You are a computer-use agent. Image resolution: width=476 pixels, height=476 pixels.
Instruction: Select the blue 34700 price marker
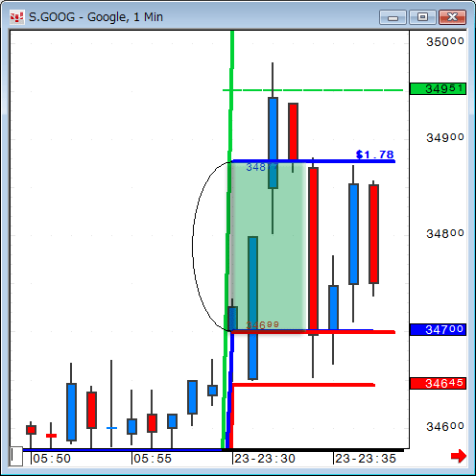pos(438,329)
